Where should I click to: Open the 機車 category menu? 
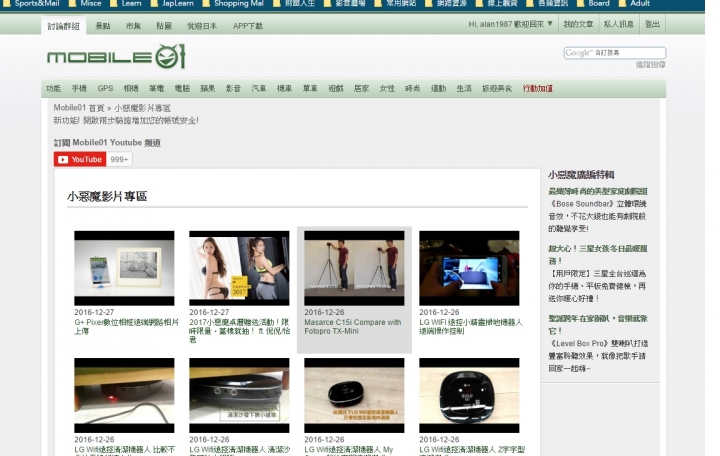(285, 88)
